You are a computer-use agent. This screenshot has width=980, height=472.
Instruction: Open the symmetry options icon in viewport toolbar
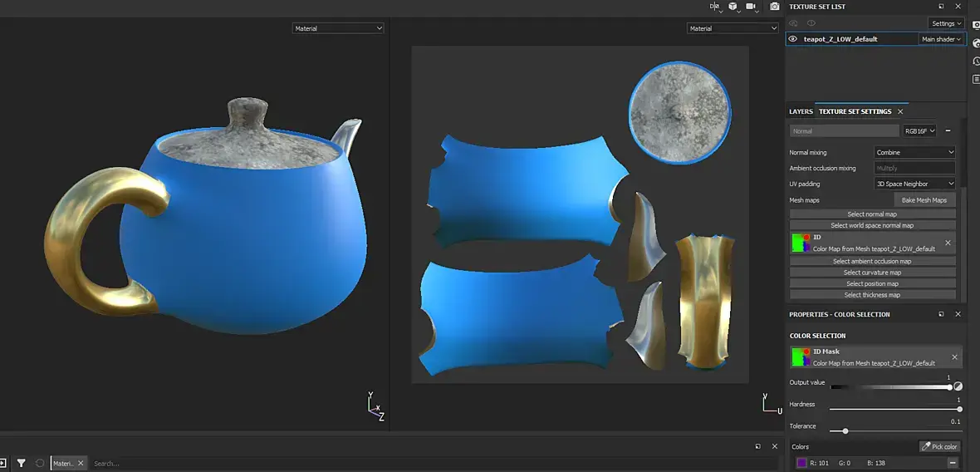(715, 7)
